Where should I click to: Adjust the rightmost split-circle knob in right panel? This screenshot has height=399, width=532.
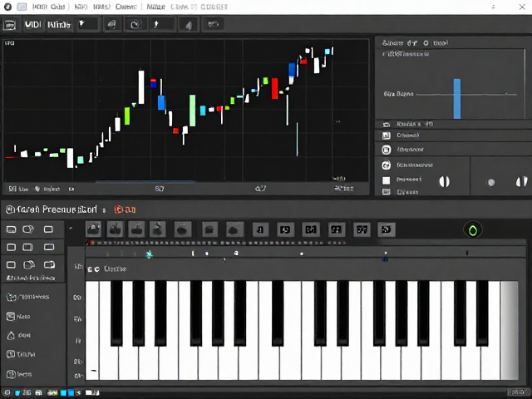pyautogui.click(x=521, y=181)
